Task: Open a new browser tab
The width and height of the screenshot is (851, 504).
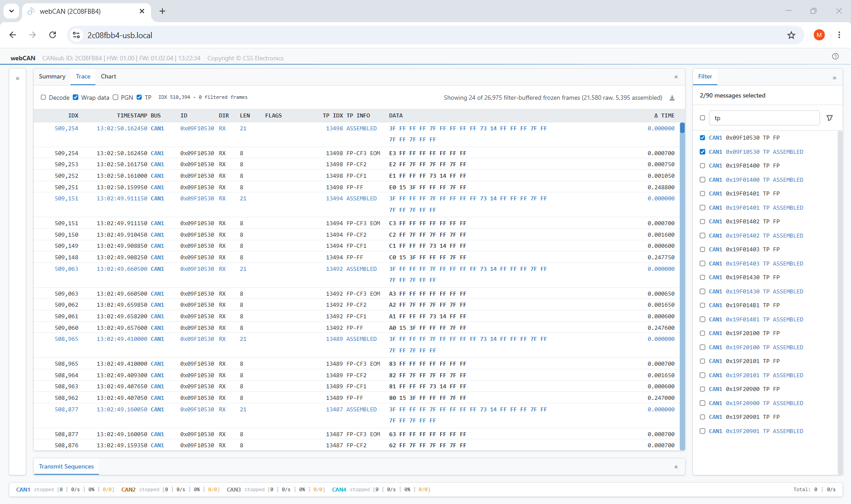Action: tap(162, 11)
